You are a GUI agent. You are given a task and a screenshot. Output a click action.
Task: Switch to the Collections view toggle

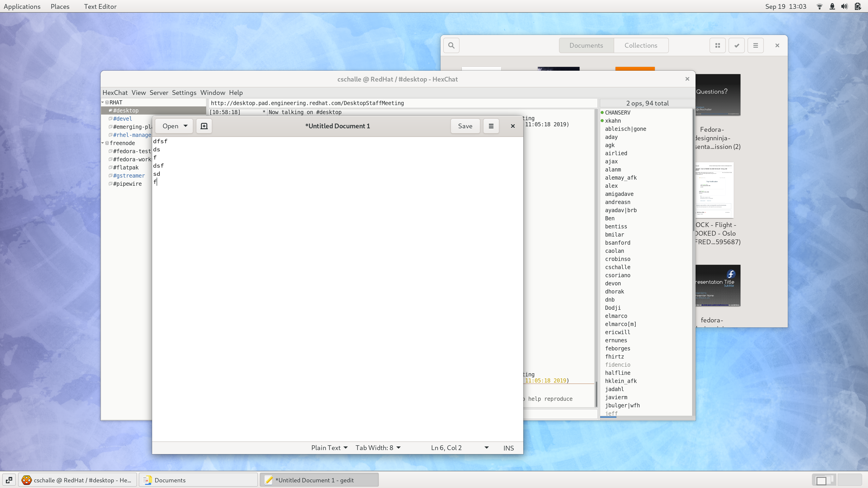click(641, 45)
